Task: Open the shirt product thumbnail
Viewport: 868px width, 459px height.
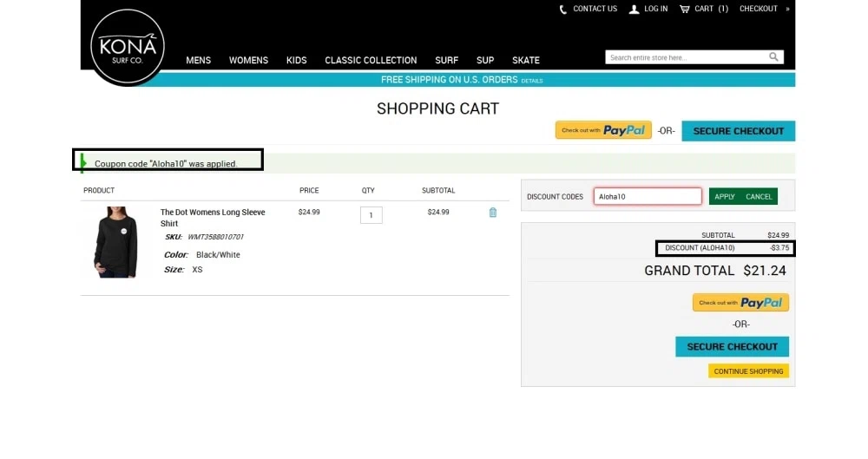Action: pyautogui.click(x=115, y=242)
